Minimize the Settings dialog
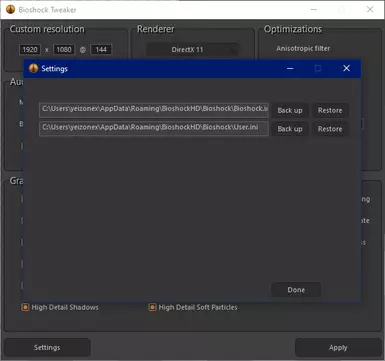The width and height of the screenshot is (385, 361). (290, 69)
